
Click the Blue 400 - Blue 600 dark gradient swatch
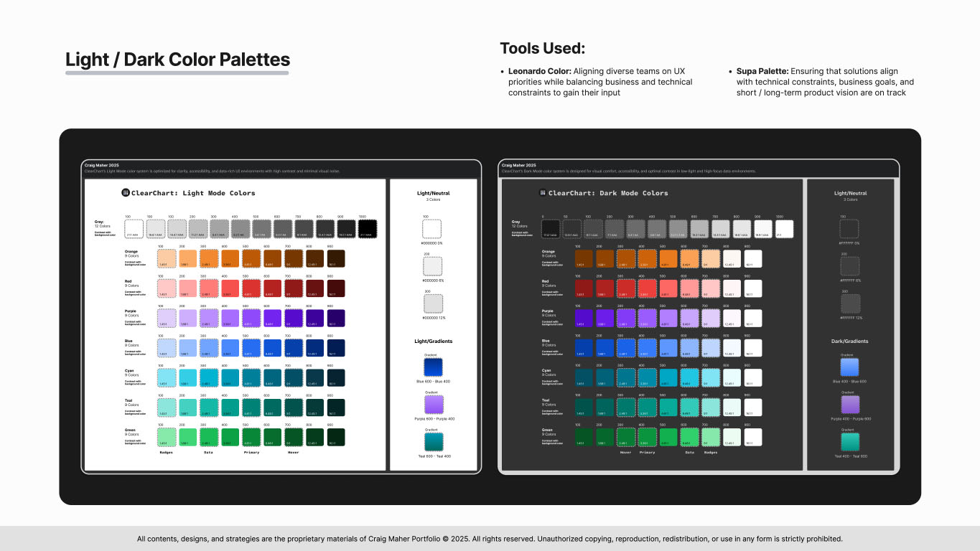[x=850, y=366]
